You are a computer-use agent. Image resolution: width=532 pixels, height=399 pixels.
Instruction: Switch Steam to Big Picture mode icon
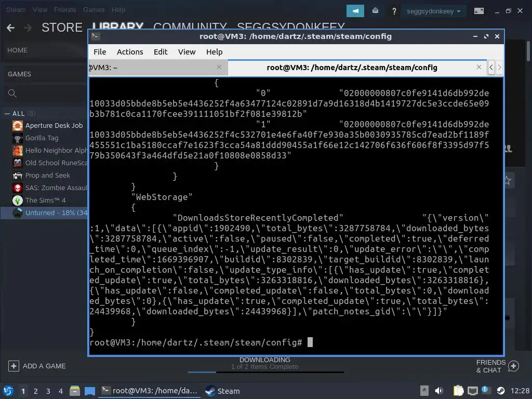[478, 11]
